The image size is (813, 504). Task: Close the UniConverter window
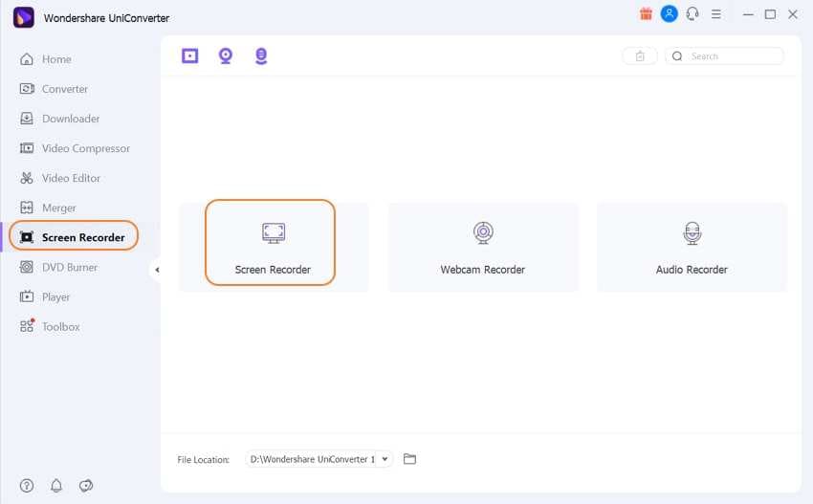click(793, 14)
